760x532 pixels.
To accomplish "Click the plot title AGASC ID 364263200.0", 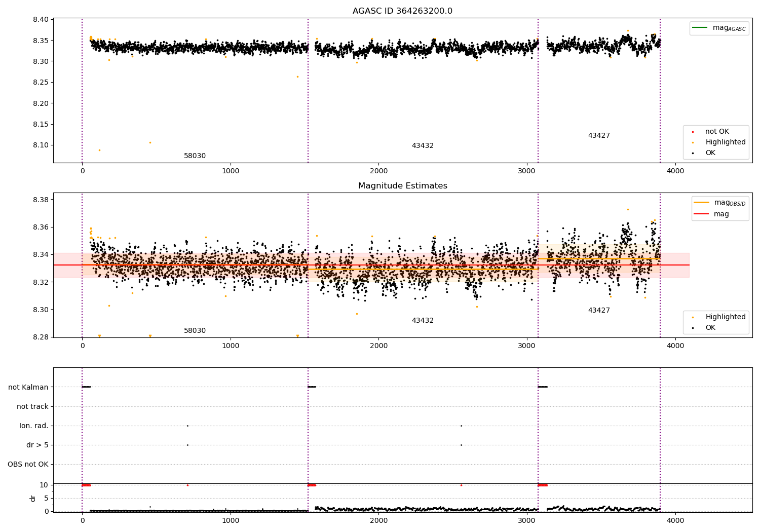I will point(402,11).
